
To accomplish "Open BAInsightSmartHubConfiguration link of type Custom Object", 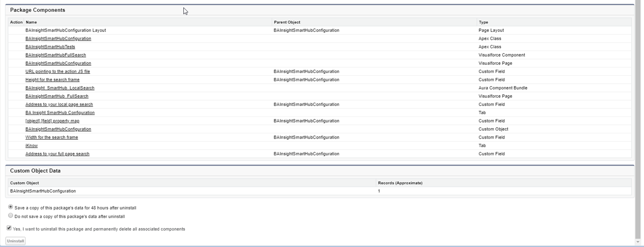I will (58, 129).
